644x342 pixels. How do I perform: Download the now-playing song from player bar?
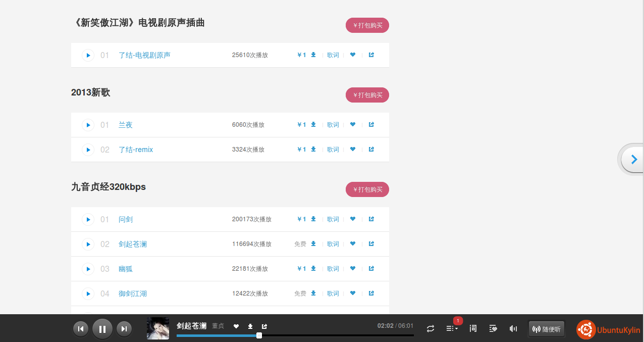click(250, 326)
